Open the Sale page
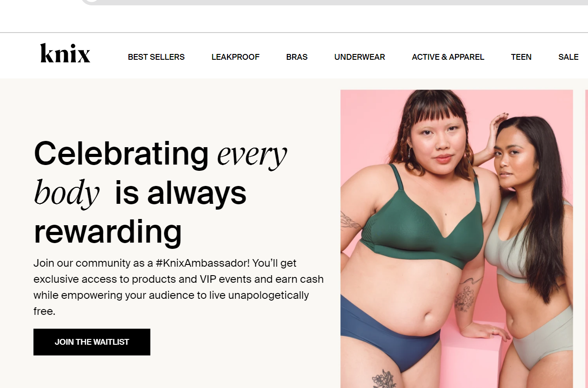 (568, 57)
